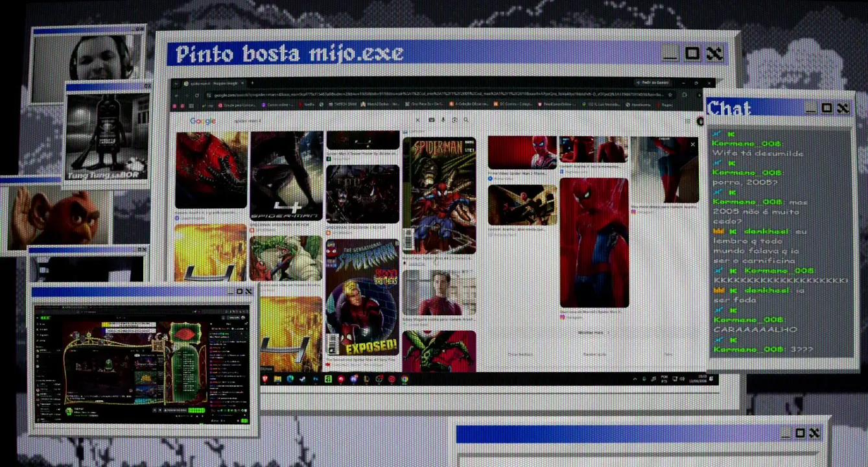Click chat message 'Wife tá desumilde'
868x467 pixels.
click(758, 154)
